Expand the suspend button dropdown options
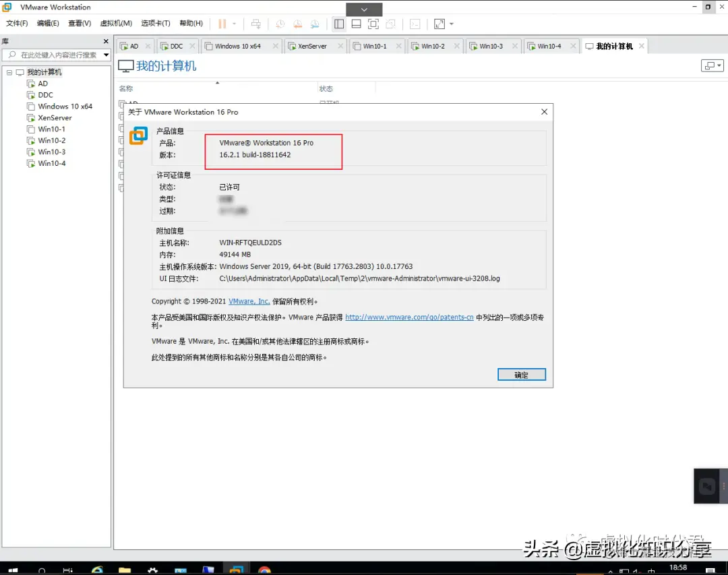728x575 pixels. click(x=235, y=24)
